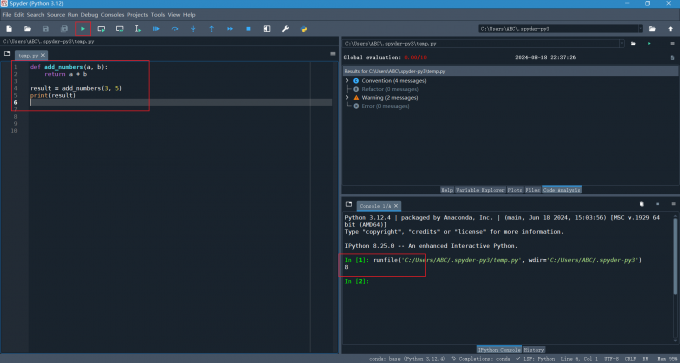Click conda: base interpreter in status bar

point(407,359)
